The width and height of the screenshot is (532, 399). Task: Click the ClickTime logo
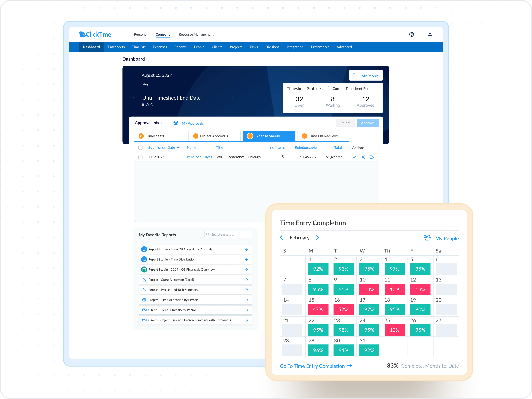(95, 34)
